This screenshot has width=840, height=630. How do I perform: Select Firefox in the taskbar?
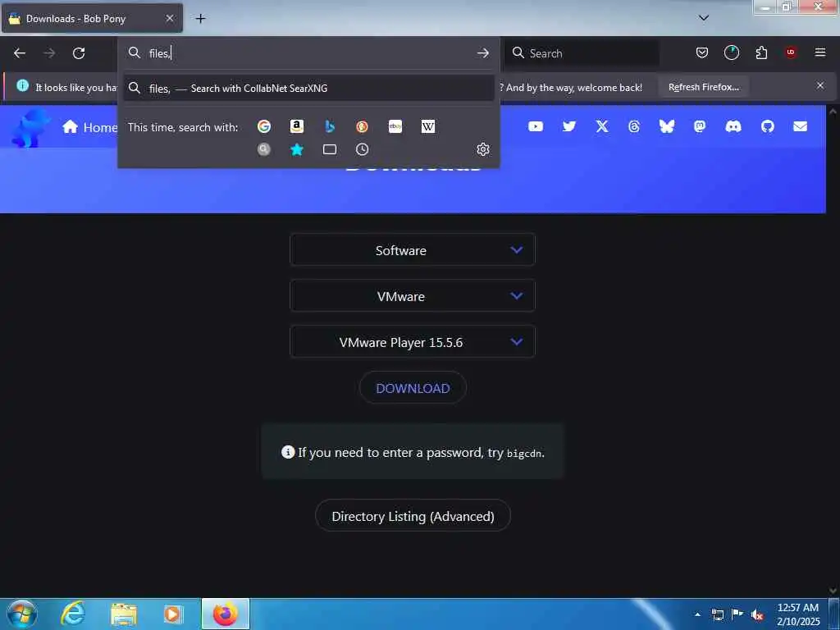226,614
